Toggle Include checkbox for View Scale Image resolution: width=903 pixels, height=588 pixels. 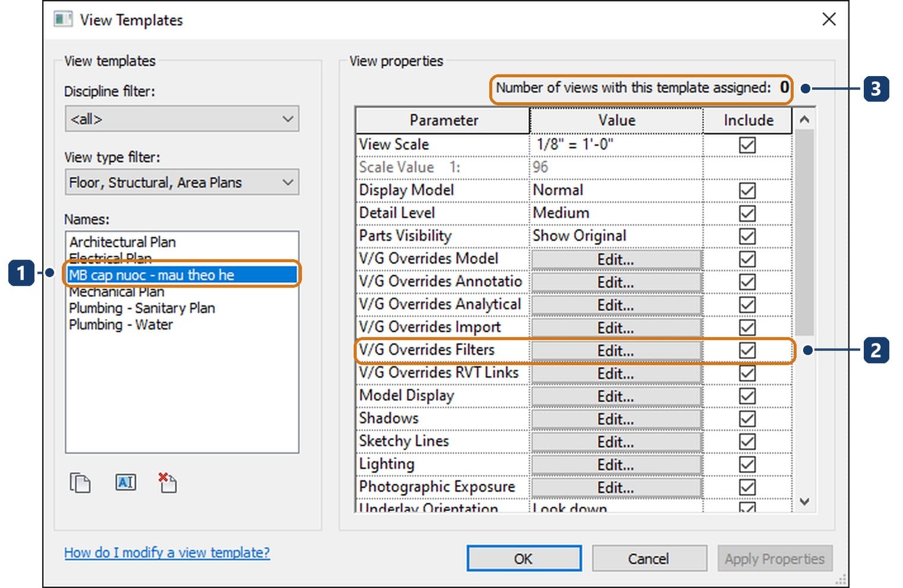point(747,144)
